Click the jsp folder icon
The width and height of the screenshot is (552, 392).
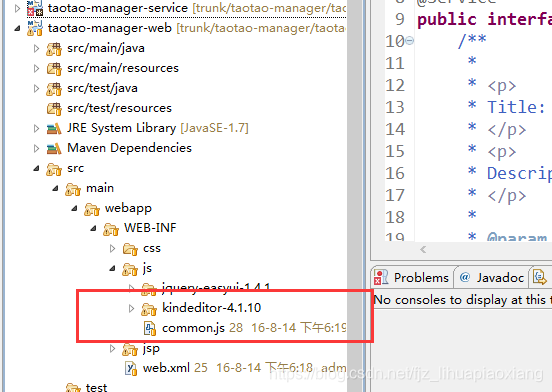click(130, 349)
